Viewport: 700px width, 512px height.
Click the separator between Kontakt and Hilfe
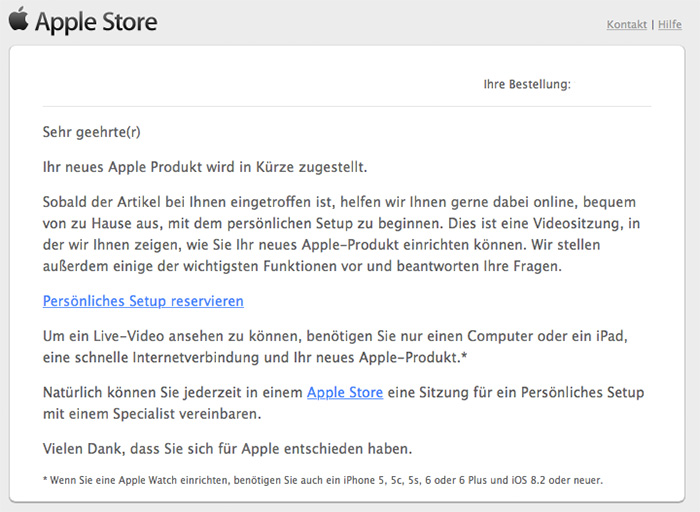tap(653, 25)
